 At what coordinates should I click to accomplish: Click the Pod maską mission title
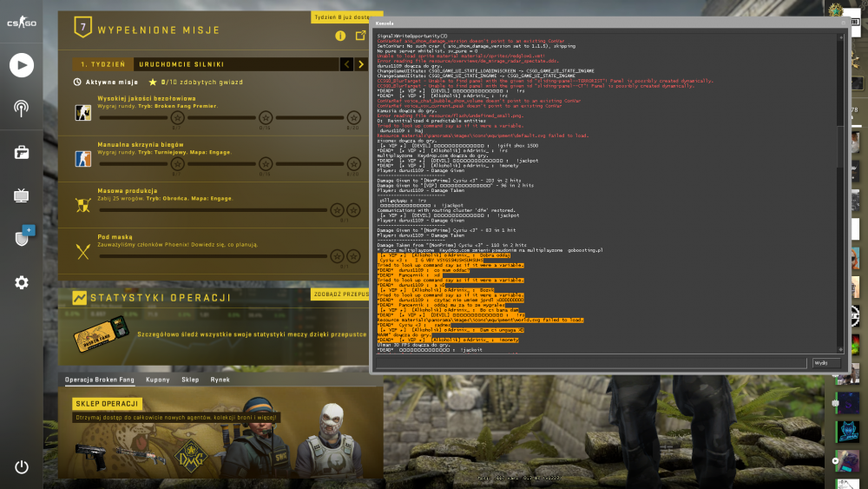tap(115, 236)
